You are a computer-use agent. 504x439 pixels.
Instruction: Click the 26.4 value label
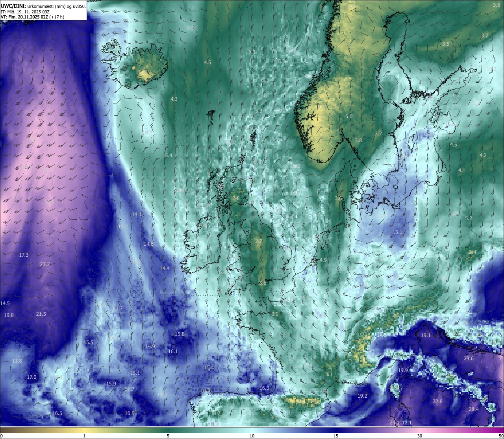(474, 409)
